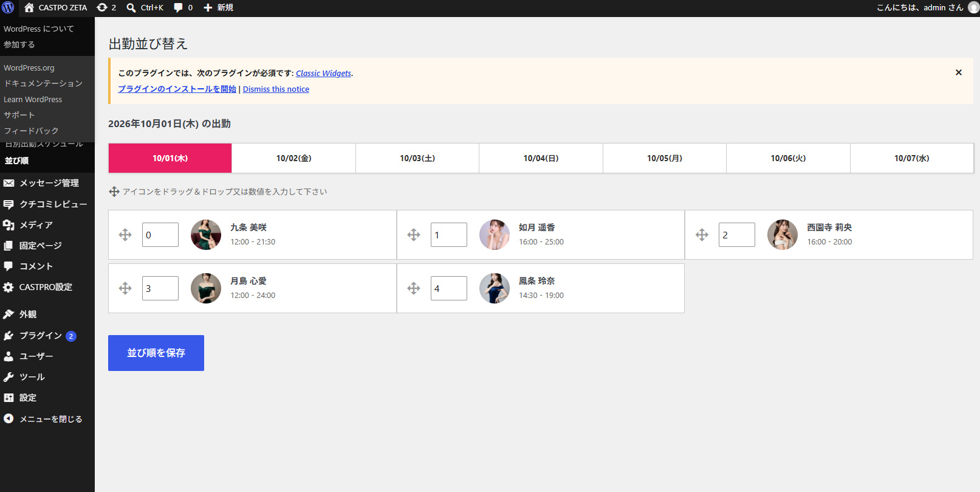980x492 pixels.
Task: Click the move icon next to 如月 遥香
Action: (414, 235)
